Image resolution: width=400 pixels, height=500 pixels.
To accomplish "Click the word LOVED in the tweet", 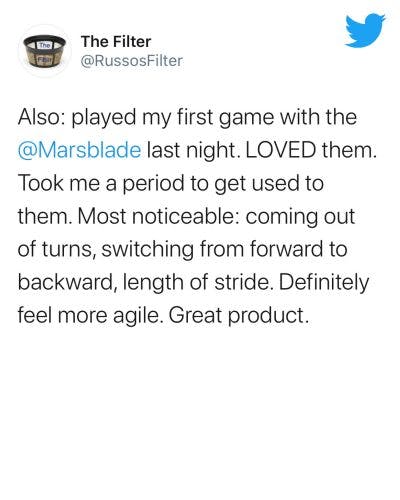I will (281, 150).
